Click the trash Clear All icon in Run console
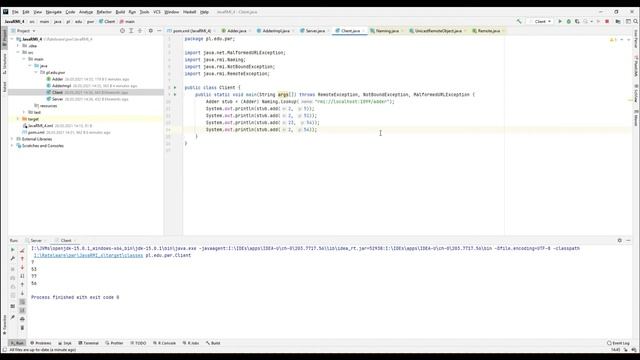The height and width of the screenshot is (360, 640). pyautogui.click(x=22, y=328)
